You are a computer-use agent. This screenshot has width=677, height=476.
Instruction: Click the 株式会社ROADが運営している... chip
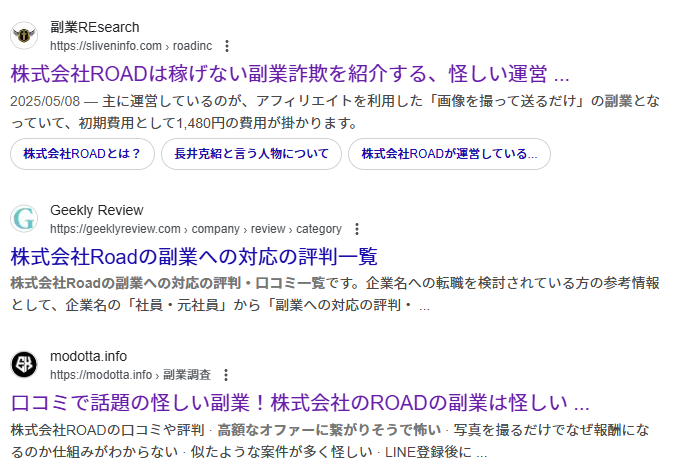[449, 154]
